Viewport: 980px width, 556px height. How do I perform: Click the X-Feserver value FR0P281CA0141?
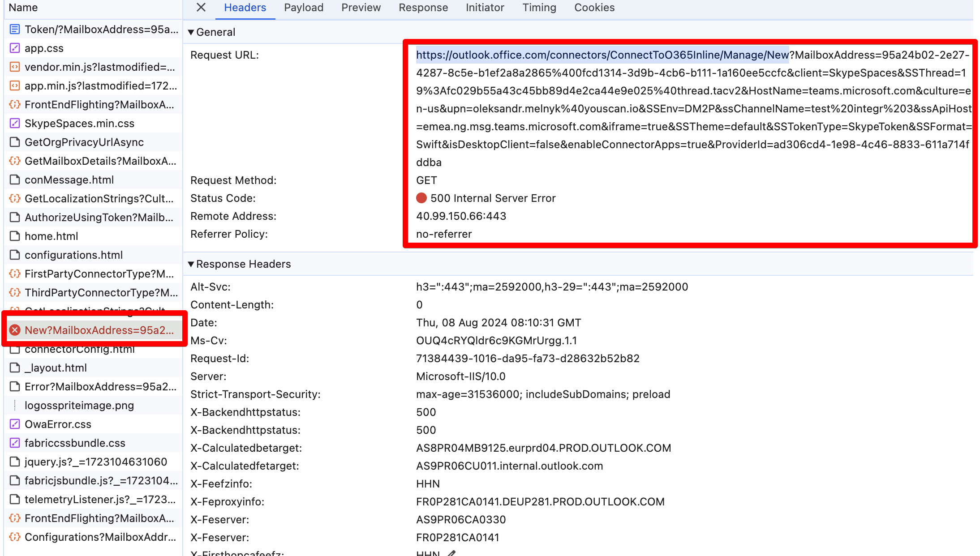[457, 538]
